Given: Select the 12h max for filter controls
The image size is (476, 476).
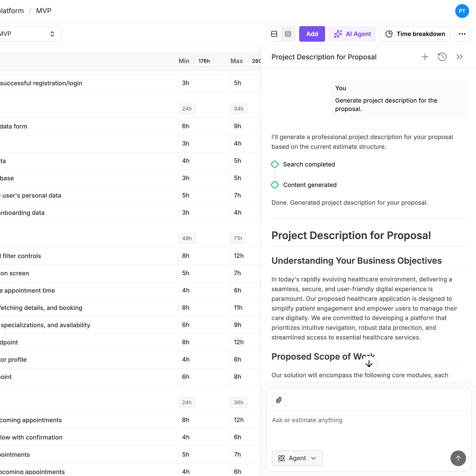Looking at the screenshot, I should [x=238, y=256].
